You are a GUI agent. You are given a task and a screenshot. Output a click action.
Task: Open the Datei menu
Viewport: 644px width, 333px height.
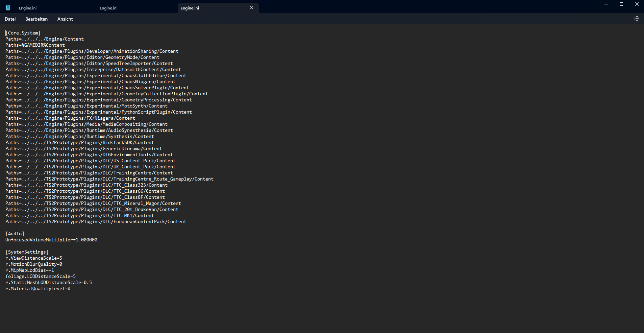[10, 19]
